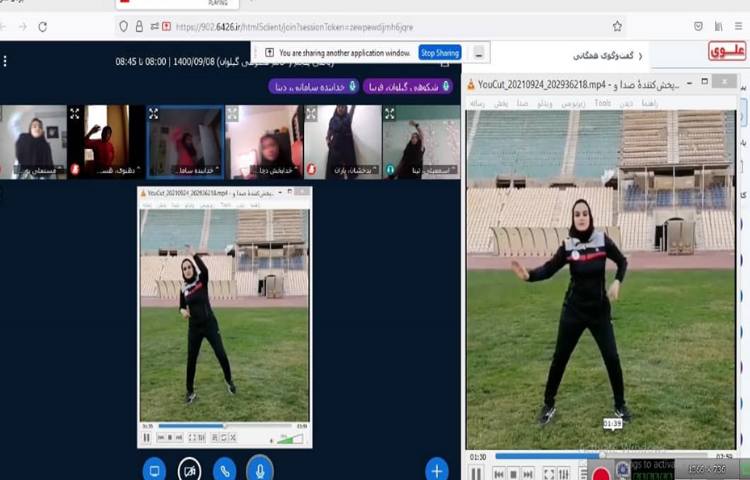Reload the browser page
750x480 pixels.
(x=43, y=27)
